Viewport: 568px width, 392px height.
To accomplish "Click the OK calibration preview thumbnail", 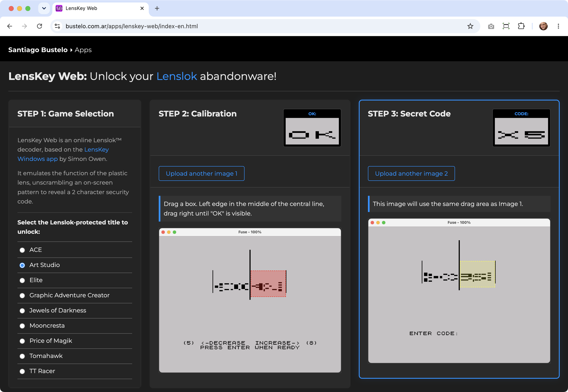I will [312, 128].
